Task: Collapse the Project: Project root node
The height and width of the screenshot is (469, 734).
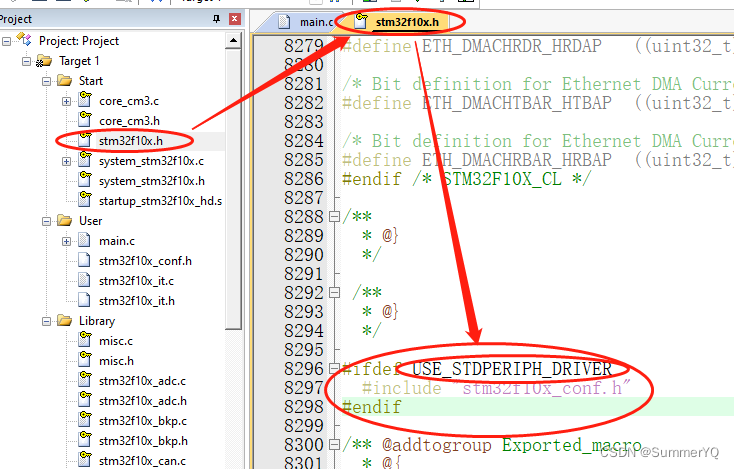Action: click(6, 41)
